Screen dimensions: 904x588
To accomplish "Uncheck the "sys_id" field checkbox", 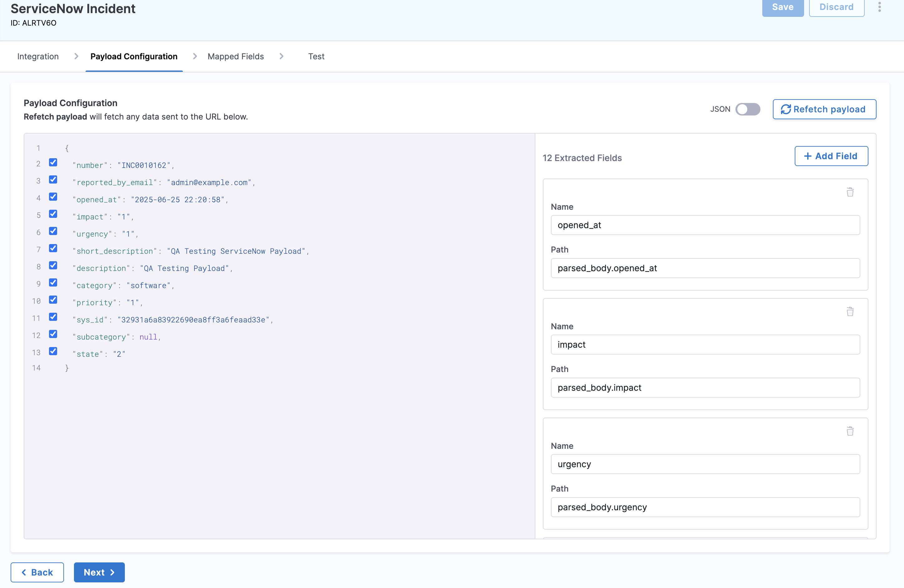I will [53, 317].
